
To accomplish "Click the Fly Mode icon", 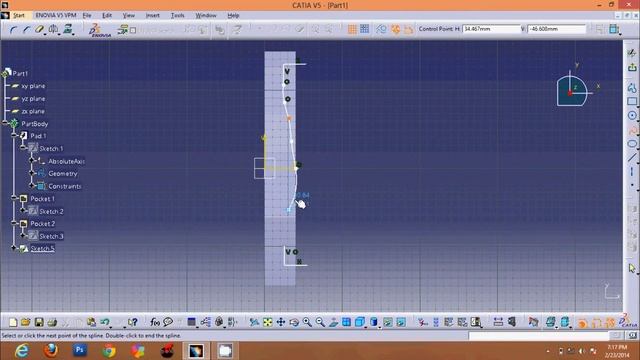I will (254, 322).
